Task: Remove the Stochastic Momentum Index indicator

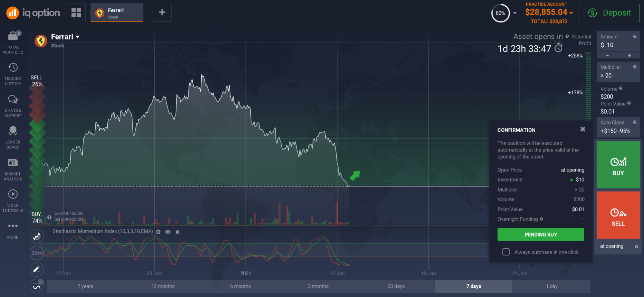Action: point(177,232)
